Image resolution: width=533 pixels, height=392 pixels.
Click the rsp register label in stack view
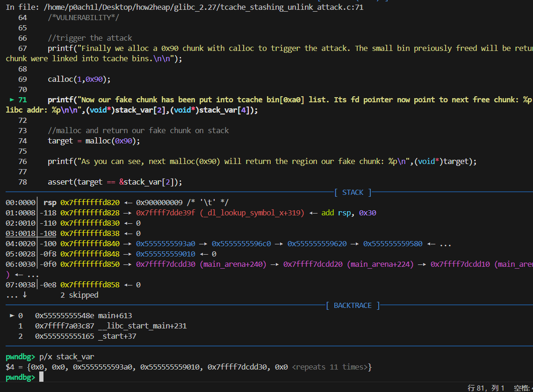(50, 202)
